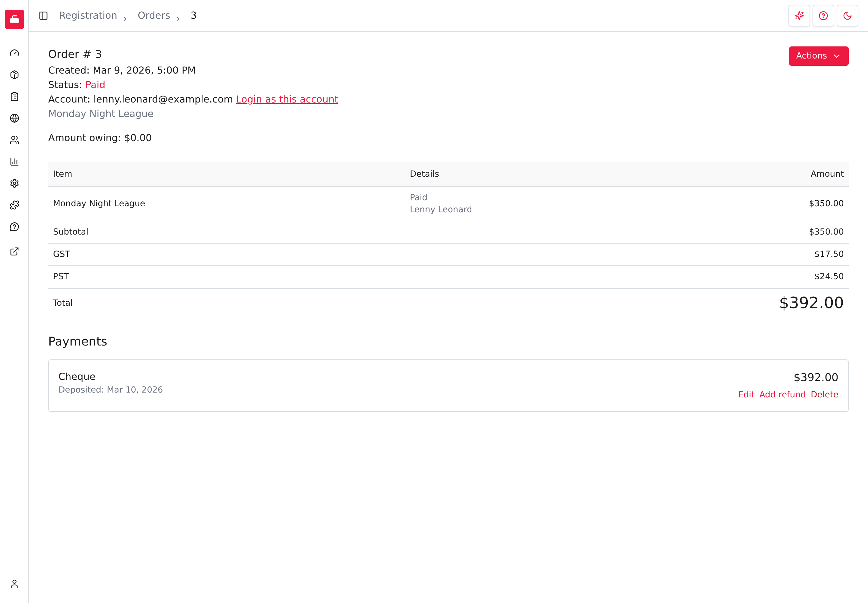Screen dimensions: 868x603
Task: Toggle the sidebar panel icon
Action: click(x=43, y=15)
